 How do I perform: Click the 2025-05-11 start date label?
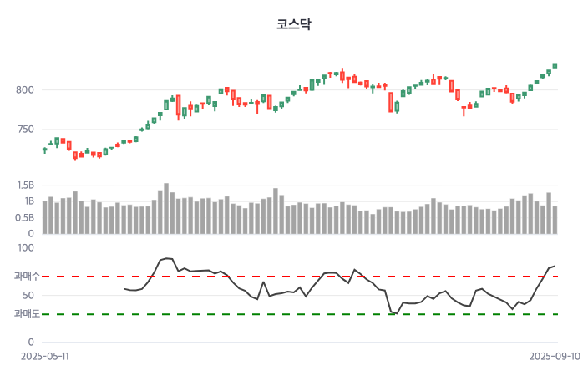click(x=45, y=355)
